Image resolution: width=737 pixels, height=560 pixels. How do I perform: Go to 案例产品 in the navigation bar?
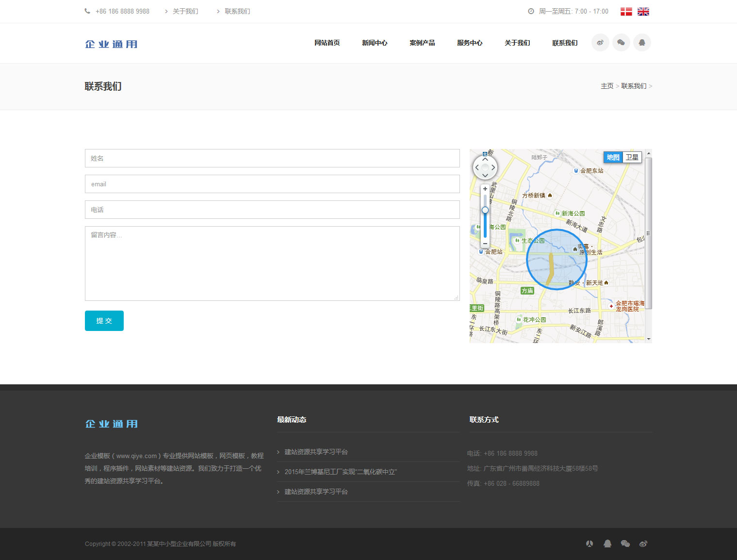point(422,43)
